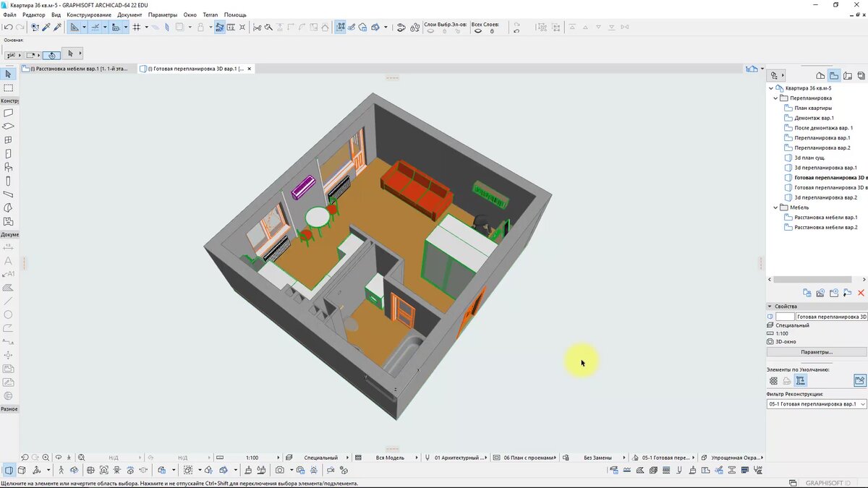This screenshot has height=488, width=868.
Task: Open the Помощь menu
Action: (x=235, y=14)
